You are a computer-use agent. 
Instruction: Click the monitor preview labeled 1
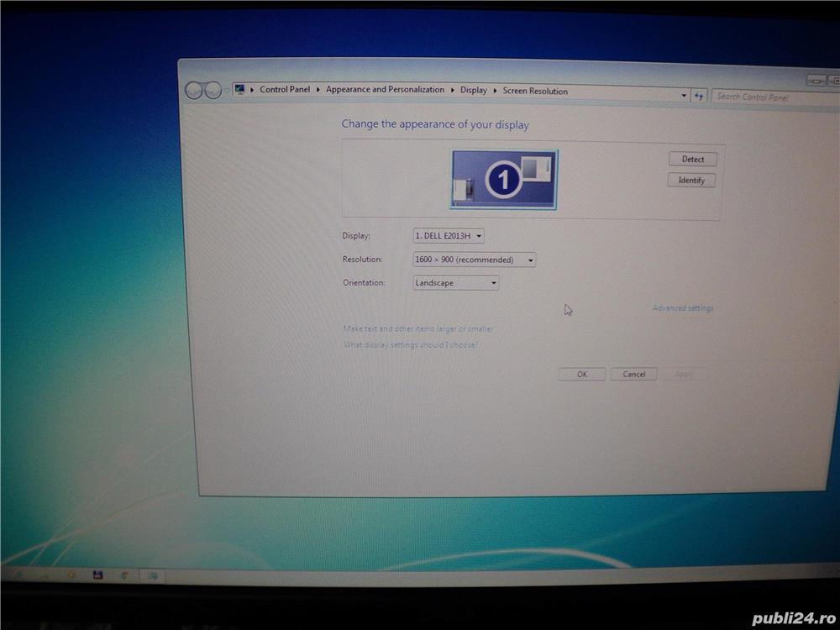tap(503, 177)
